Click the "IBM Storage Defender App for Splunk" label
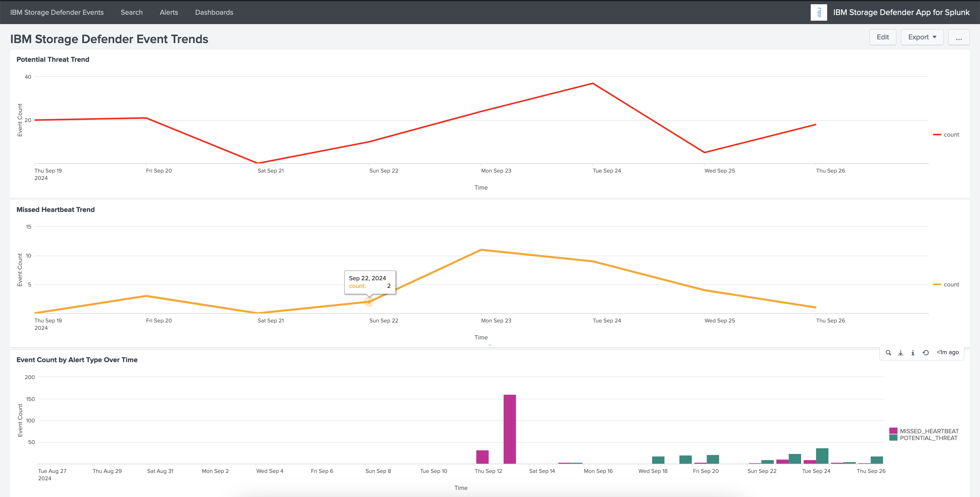This screenshot has height=497, width=980. [901, 12]
